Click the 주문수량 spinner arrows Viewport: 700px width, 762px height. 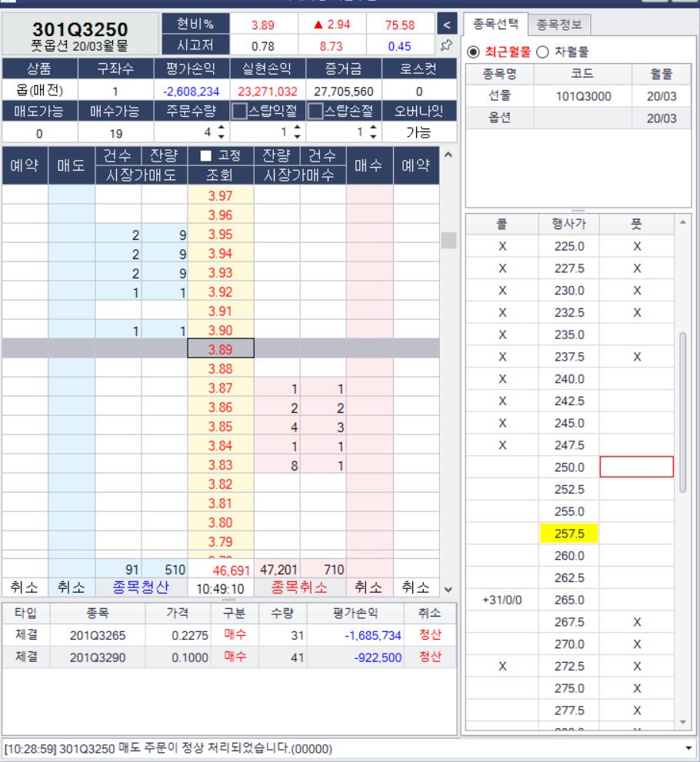click(x=223, y=131)
